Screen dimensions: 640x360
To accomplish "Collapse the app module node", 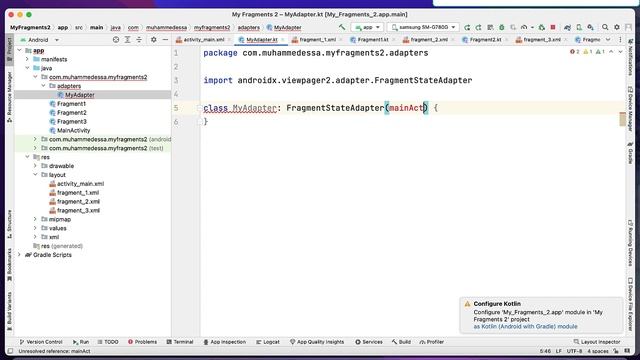I will pos(20,50).
